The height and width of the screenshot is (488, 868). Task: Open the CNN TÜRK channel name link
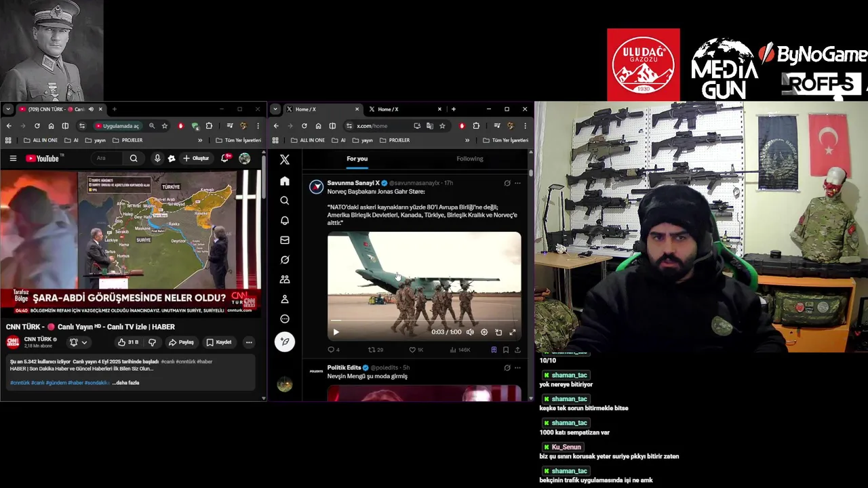pyautogui.click(x=38, y=339)
